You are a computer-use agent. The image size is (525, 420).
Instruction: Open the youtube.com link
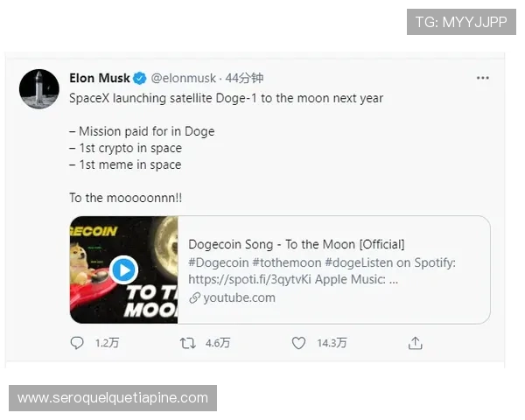coord(239,297)
